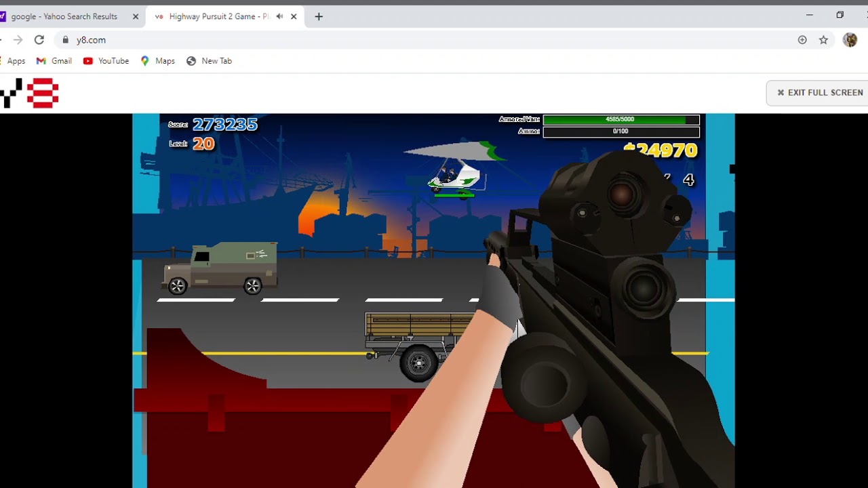Click the Armored Van health bar
Image resolution: width=868 pixels, height=488 pixels.
tap(620, 119)
